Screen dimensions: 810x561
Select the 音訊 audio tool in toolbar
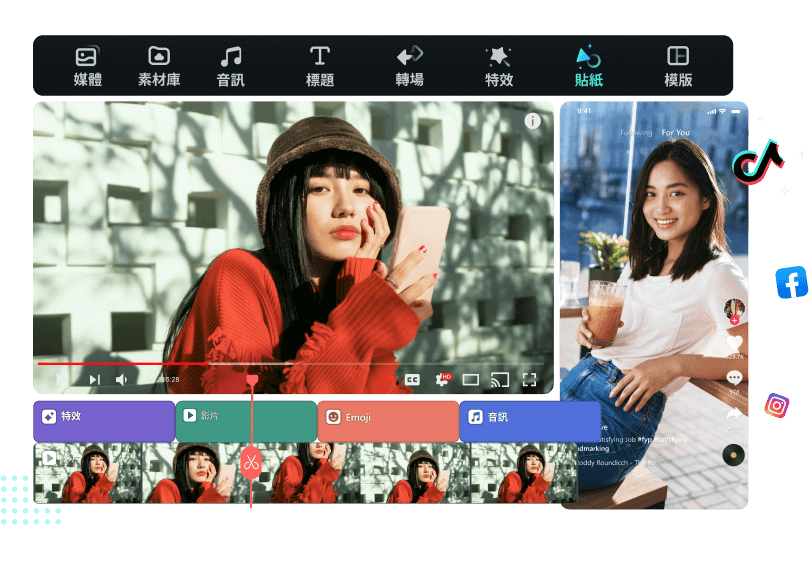pyautogui.click(x=230, y=66)
